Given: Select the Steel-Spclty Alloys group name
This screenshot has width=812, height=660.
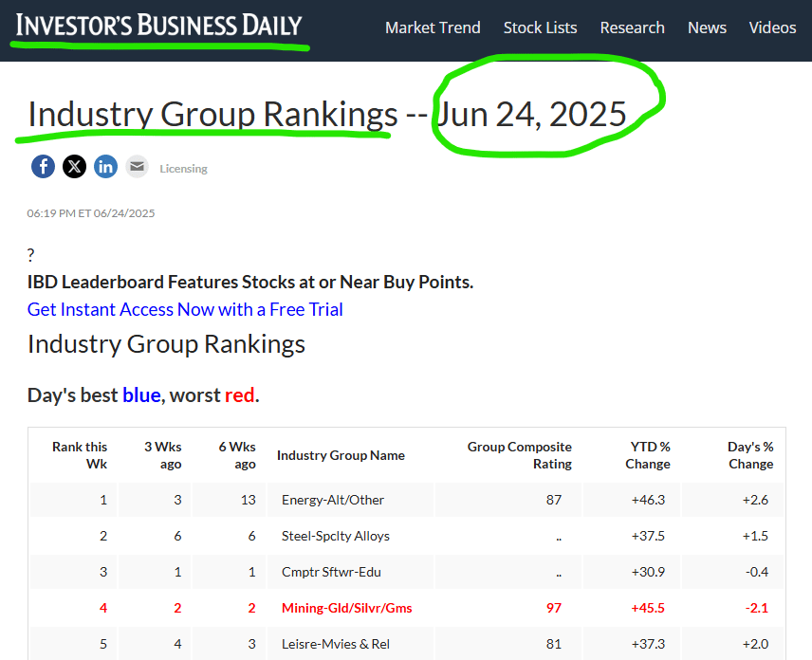Looking at the screenshot, I should 336,536.
